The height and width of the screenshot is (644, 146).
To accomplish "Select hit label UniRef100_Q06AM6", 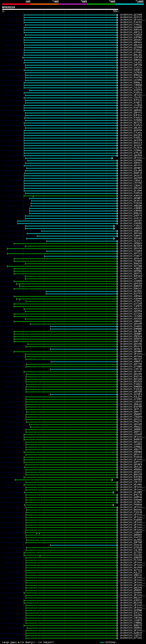I will point(131,27).
